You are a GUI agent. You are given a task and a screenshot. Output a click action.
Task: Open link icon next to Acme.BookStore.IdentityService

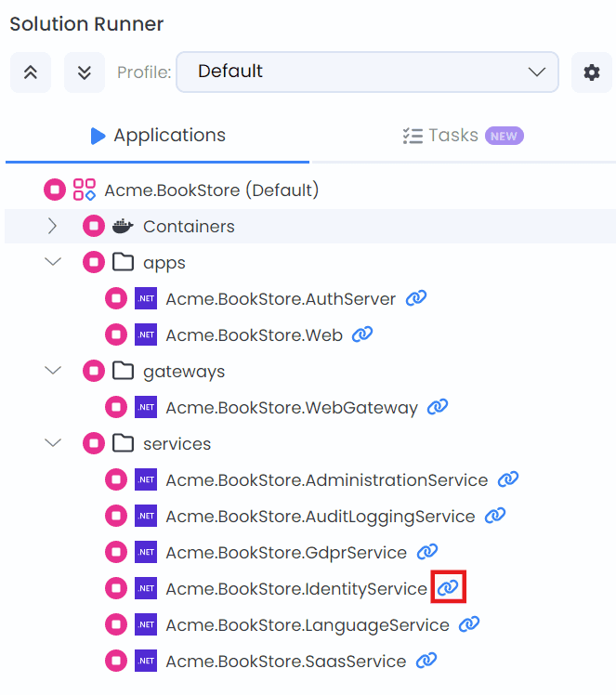pyautogui.click(x=449, y=588)
